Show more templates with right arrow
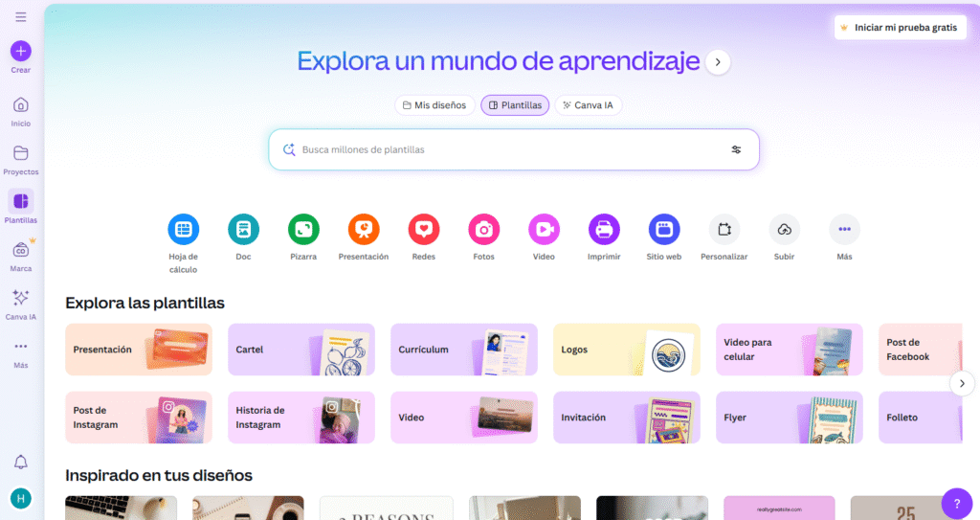Image resolution: width=980 pixels, height=520 pixels. click(x=961, y=383)
